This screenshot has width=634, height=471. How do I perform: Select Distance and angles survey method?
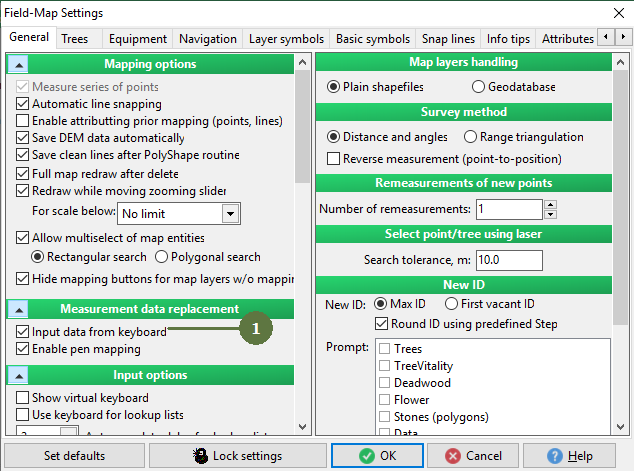(x=333, y=137)
